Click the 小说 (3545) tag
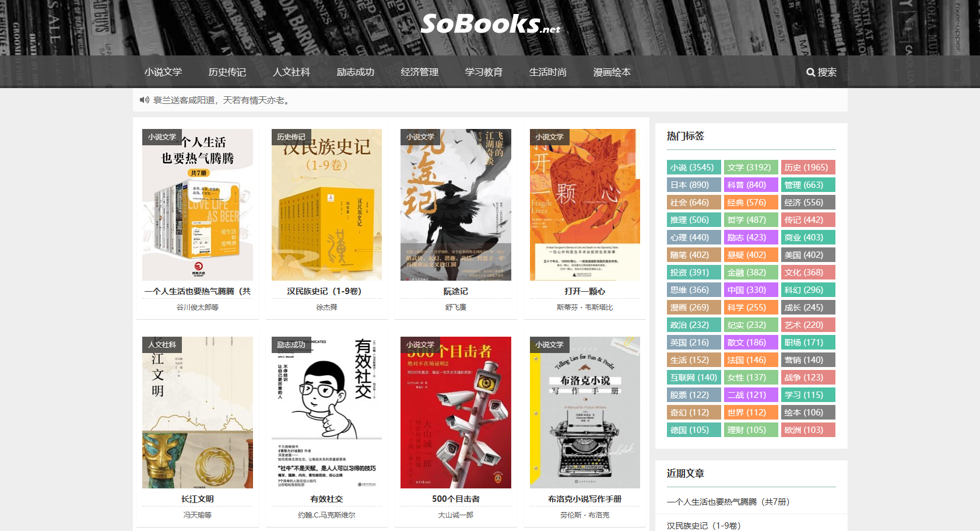Screen dimensions: 980x531 (x=694, y=167)
